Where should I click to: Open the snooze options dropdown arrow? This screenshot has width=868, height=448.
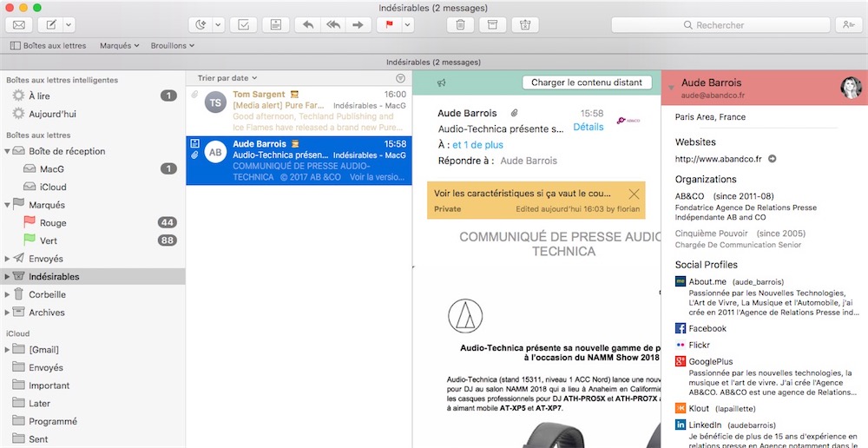[x=218, y=25]
